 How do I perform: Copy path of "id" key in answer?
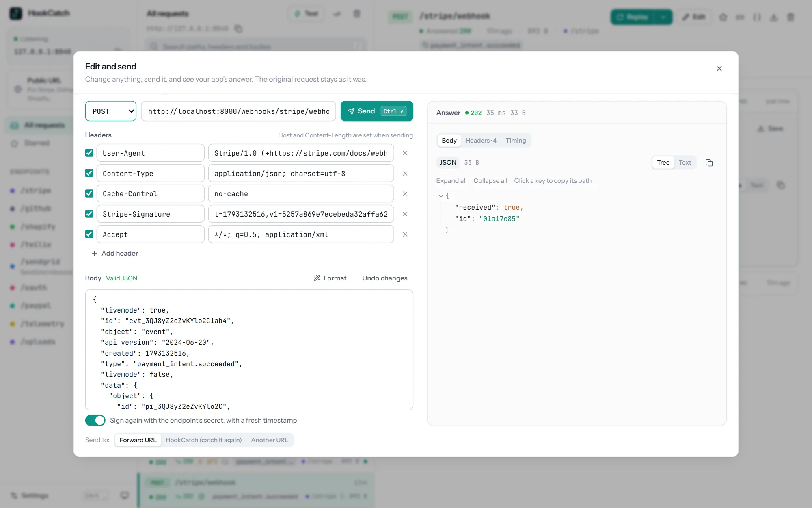(x=463, y=219)
